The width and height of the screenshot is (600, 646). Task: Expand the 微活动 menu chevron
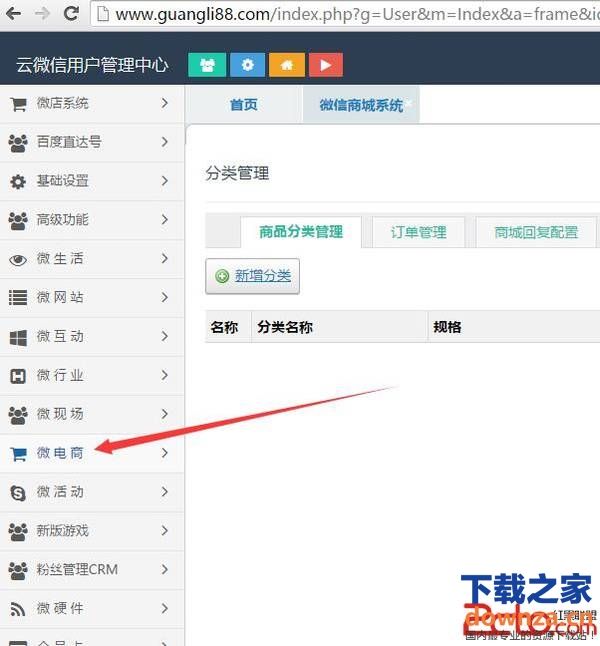(165, 492)
